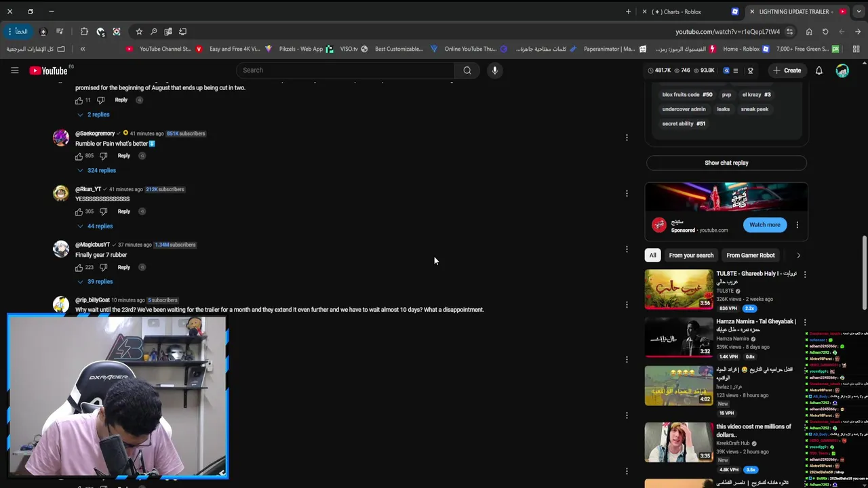Open site info controls in address bar
Viewport: 868px width, 488px height.
tap(790, 32)
